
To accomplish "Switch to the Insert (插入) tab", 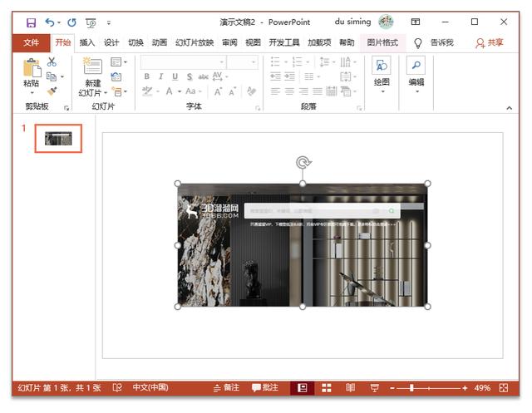I will [87, 42].
